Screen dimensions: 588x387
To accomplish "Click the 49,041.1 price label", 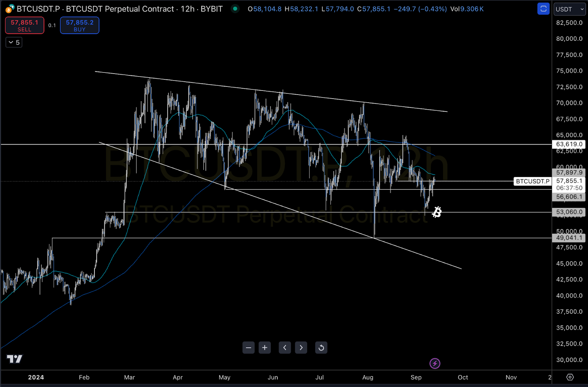I will [x=569, y=238].
